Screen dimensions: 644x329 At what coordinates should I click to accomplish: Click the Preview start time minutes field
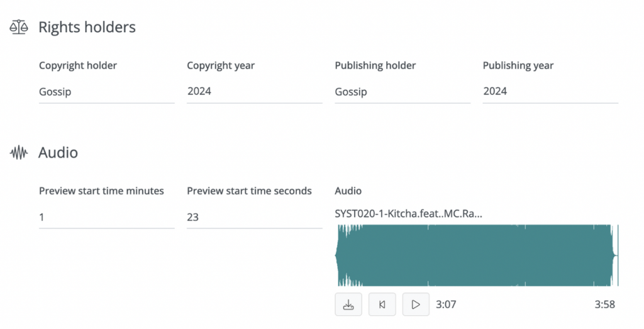107,217
